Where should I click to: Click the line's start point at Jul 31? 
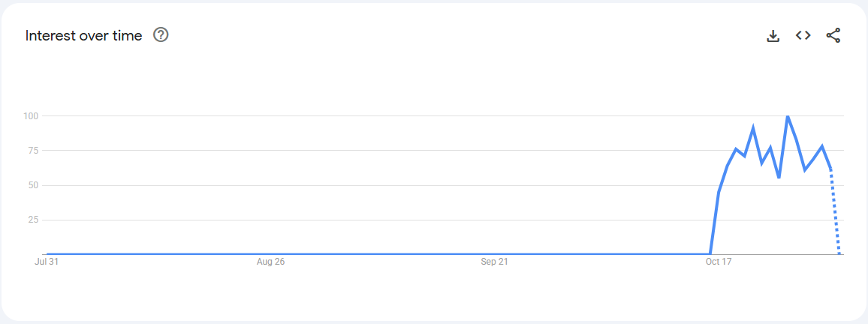point(47,254)
